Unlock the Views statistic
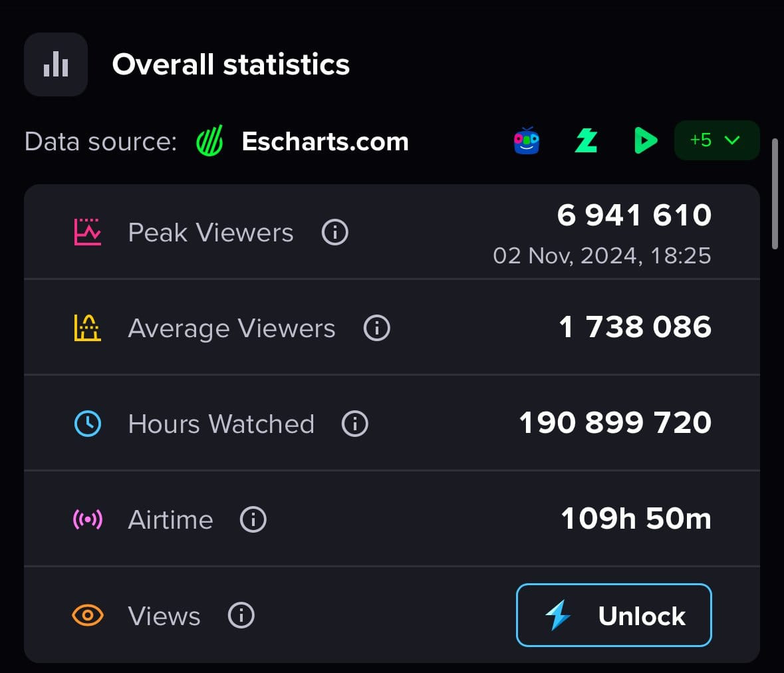This screenshot has height=673, width=784. pyautogui.click(x=614, y=615)
